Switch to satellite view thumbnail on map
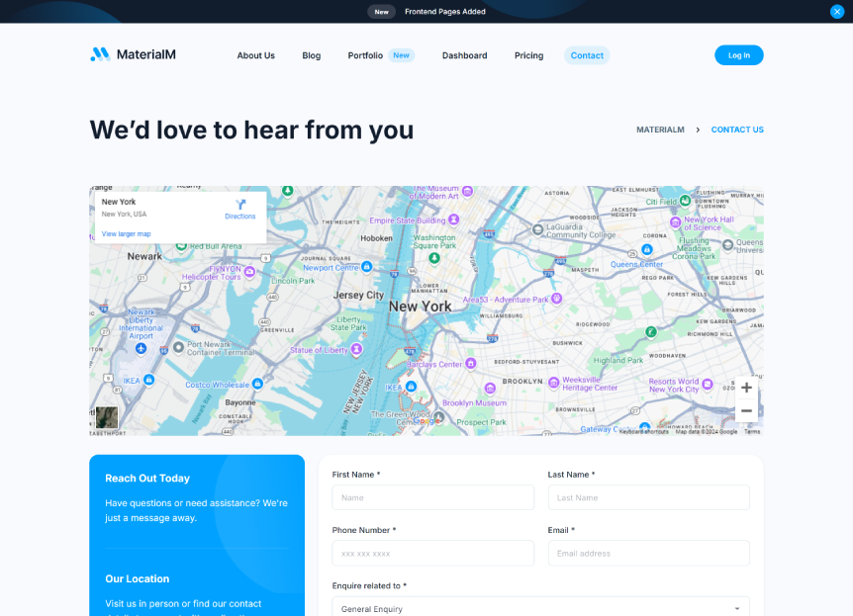 107,417
